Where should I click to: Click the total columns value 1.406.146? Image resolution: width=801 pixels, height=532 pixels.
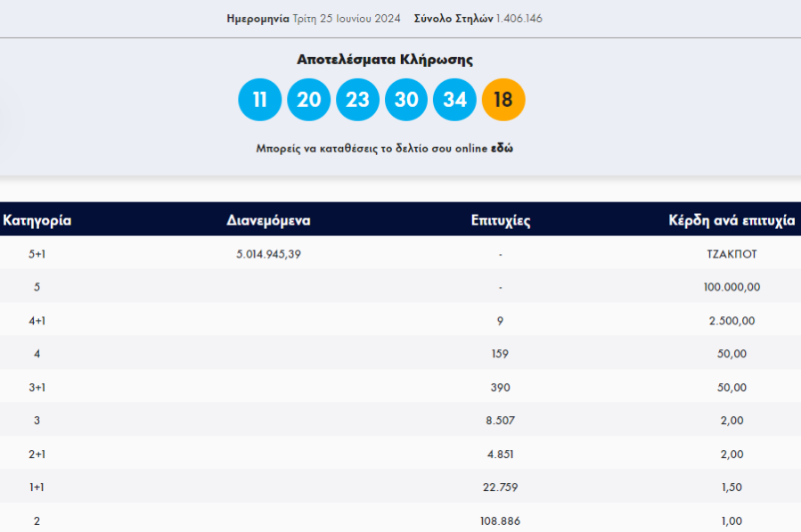tap(519, 19)
